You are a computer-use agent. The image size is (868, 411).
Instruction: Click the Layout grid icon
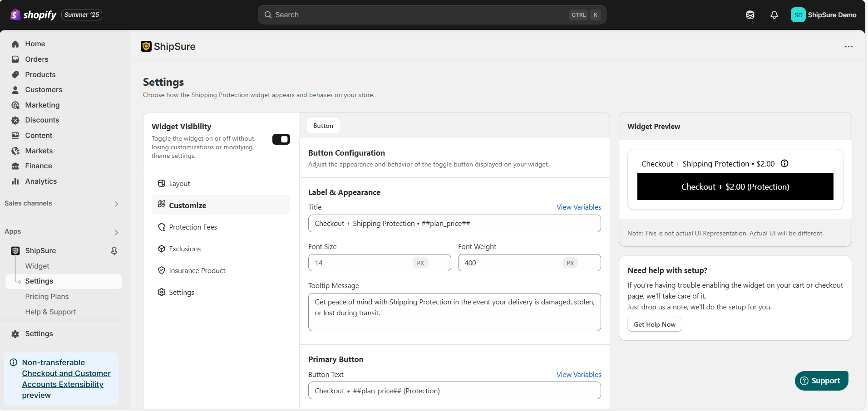pos(162,183)
